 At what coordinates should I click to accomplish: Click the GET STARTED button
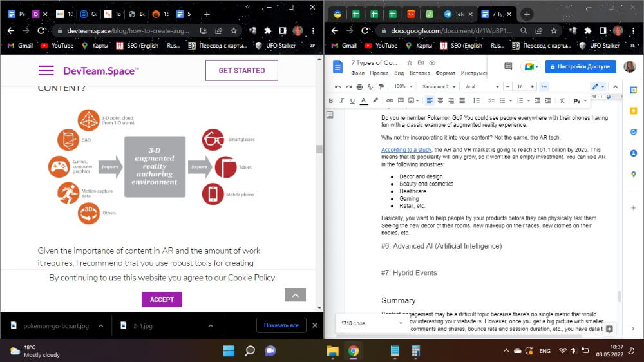tap(241, 71)
